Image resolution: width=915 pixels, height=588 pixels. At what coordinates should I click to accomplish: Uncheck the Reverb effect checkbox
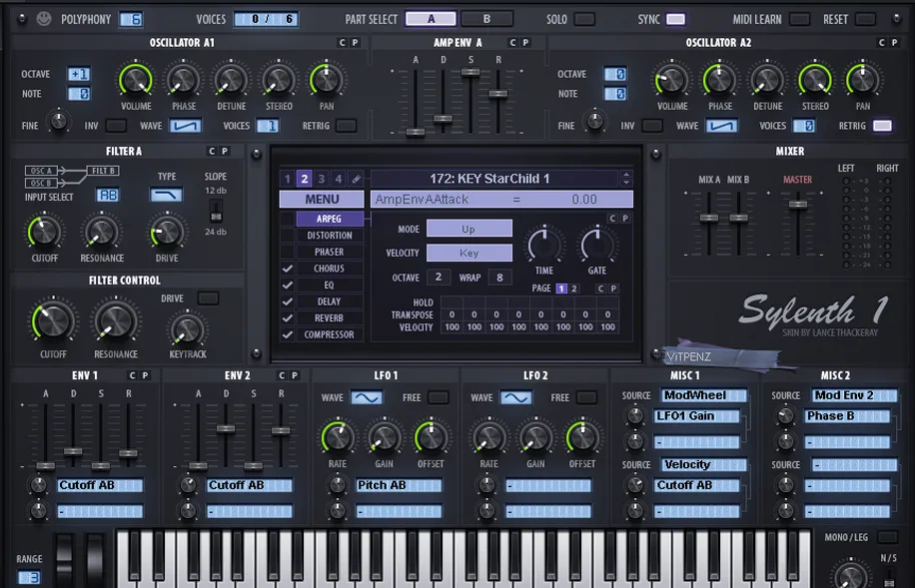[287, 317]
